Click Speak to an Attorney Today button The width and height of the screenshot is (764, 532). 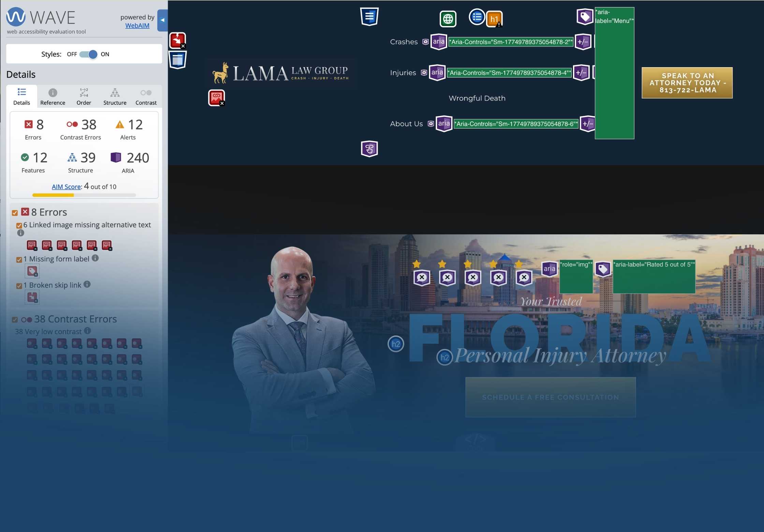[x=687, y=83]
